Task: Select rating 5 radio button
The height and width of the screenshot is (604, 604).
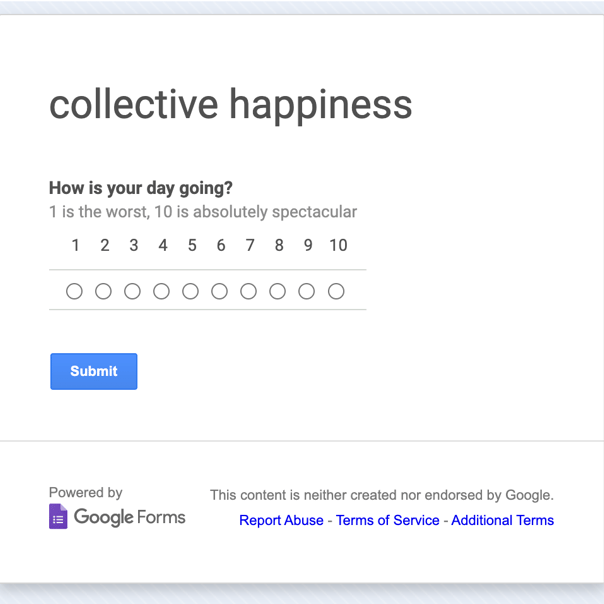Action: [x=190, y=291]
